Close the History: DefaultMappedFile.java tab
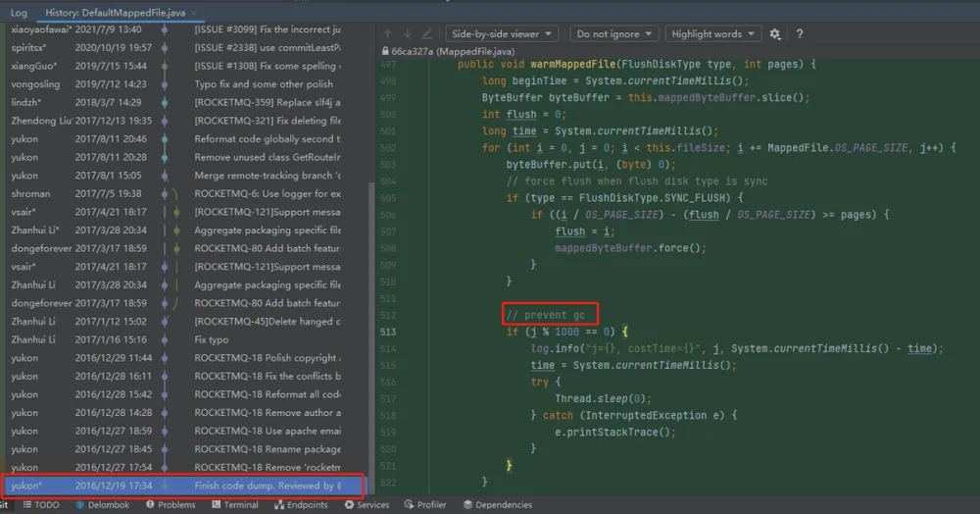This screenshot has height=514, width=980. [194, 13]
